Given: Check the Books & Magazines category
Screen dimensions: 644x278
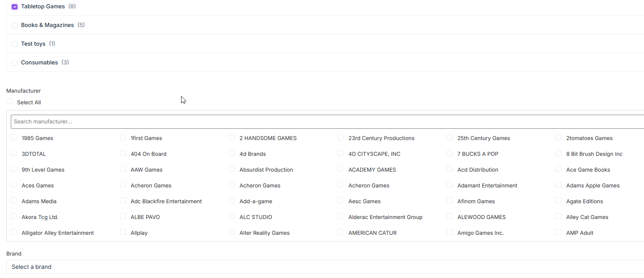Looking at the screenshot, I should [x=15, y=25].
